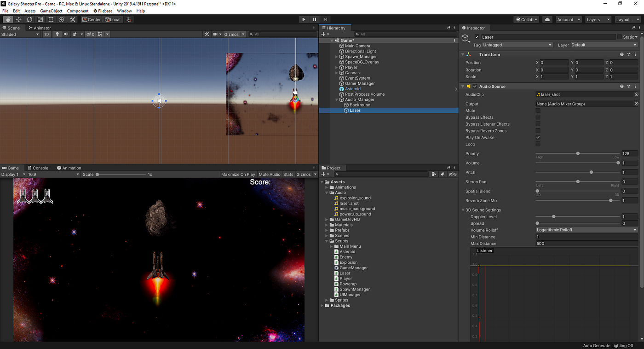This screenshot has width=644, height=349.
Task: Open the Tag dropdown
Action: point(517,45)
